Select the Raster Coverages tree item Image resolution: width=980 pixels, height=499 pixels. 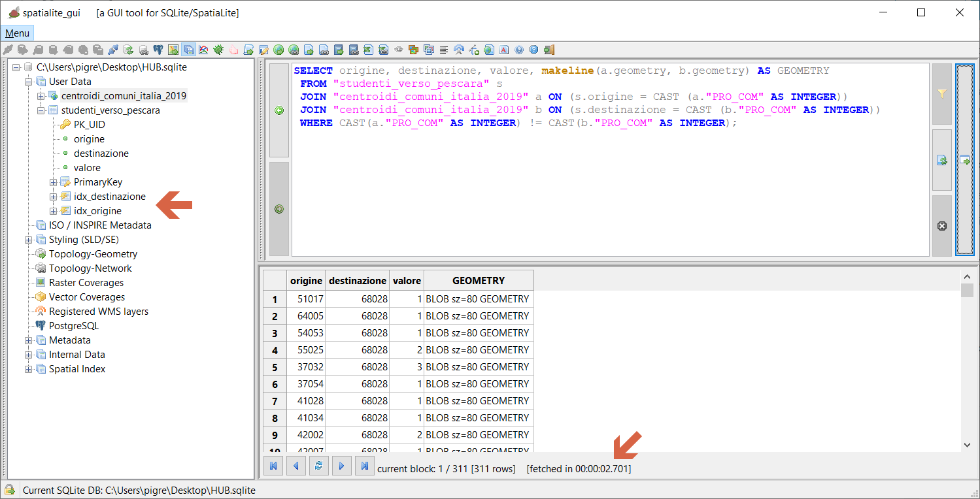click(x=86, y=283)
